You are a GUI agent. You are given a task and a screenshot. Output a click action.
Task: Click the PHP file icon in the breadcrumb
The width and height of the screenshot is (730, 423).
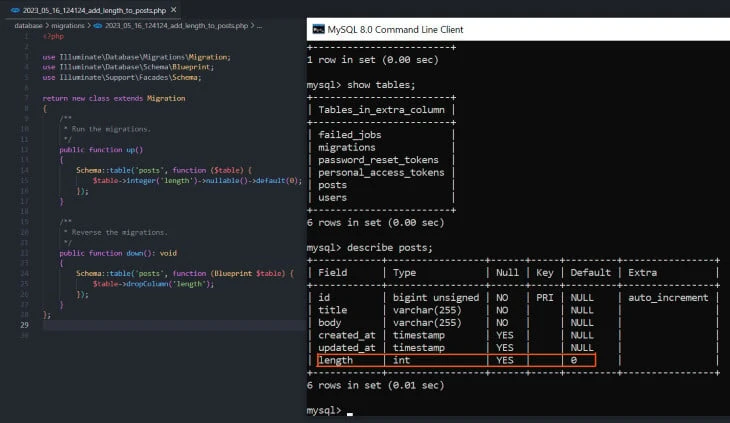pyautogui.click(x=98, y=26)
